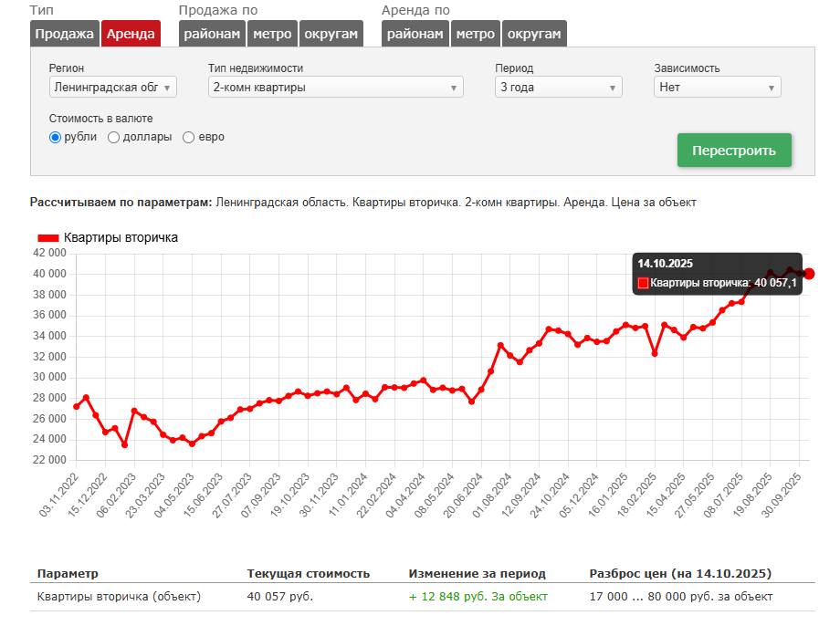Open the Зависимость dropdown
The image size is (840, 626).
(717, 88)
